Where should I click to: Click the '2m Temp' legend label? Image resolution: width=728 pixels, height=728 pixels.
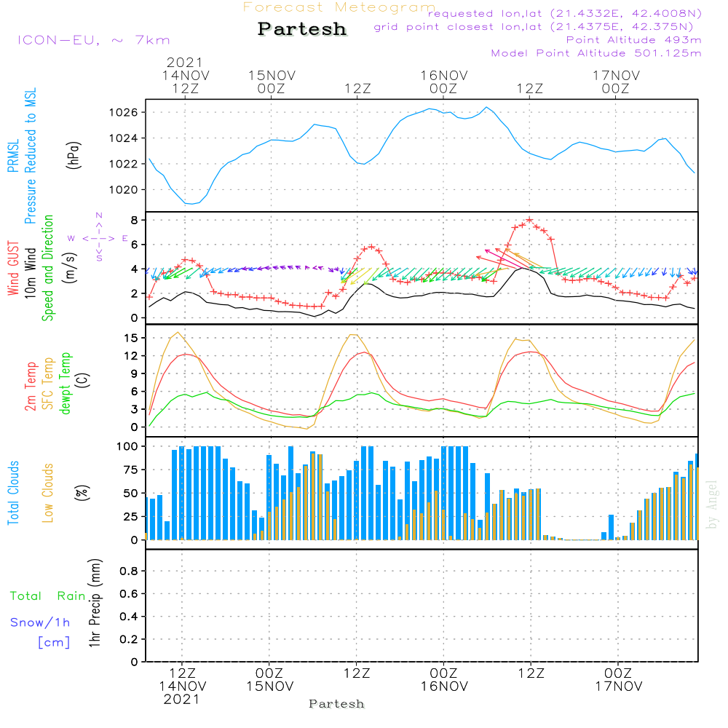[30, 387]
